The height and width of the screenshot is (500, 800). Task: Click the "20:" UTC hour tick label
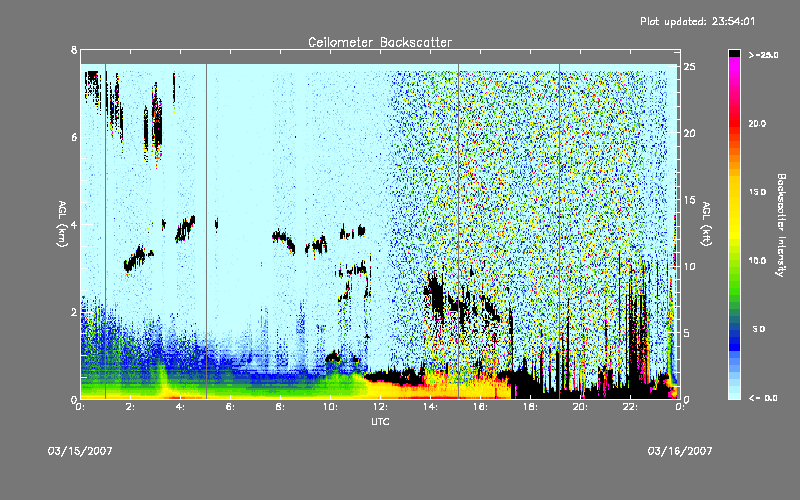pyautogui.click(x=580, y=407)
